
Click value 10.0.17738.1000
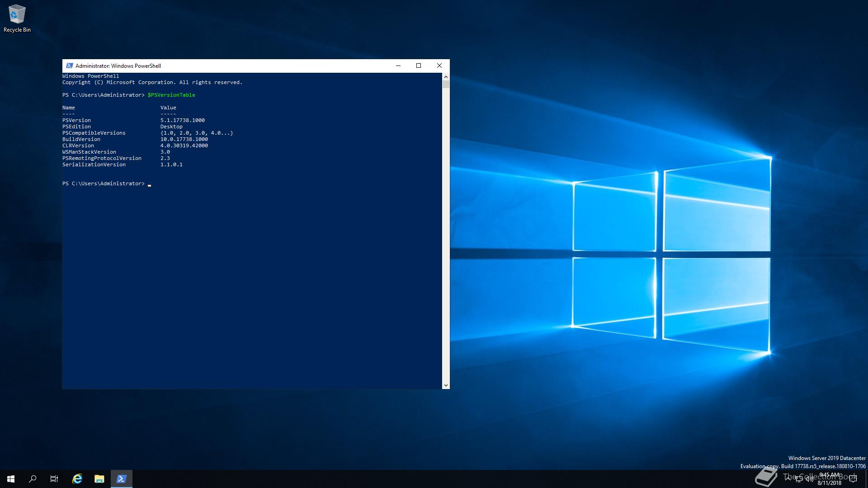click(184, 139)
